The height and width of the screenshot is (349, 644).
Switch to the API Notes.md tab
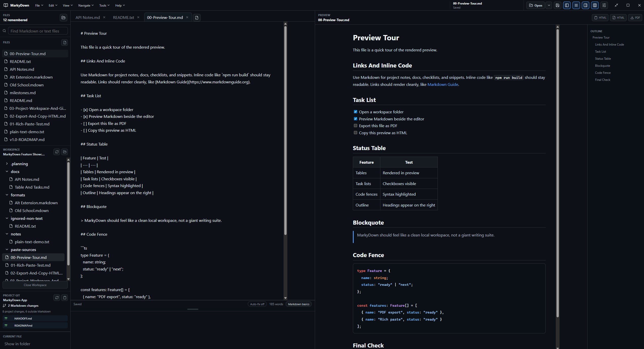[88, 17]
